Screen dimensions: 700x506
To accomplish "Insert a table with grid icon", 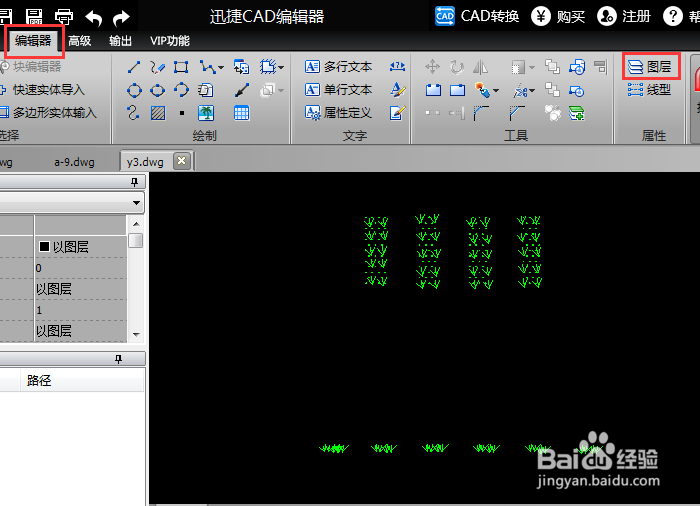I will (242, 113).
